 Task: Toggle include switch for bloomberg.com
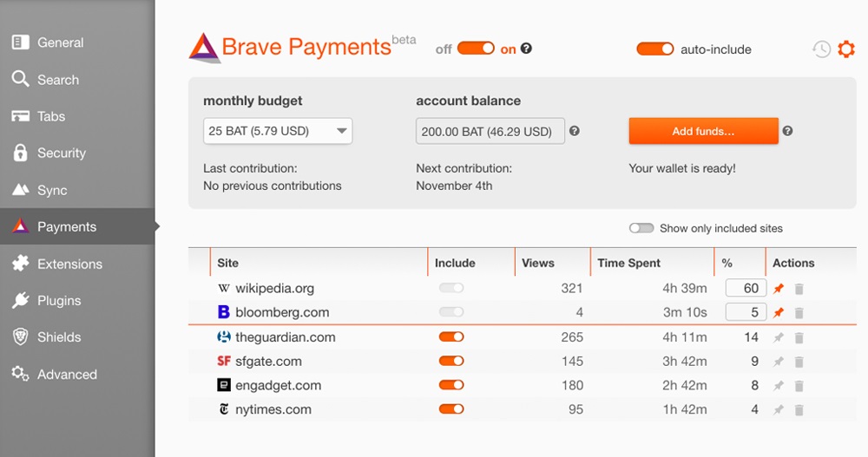point(451,312)
